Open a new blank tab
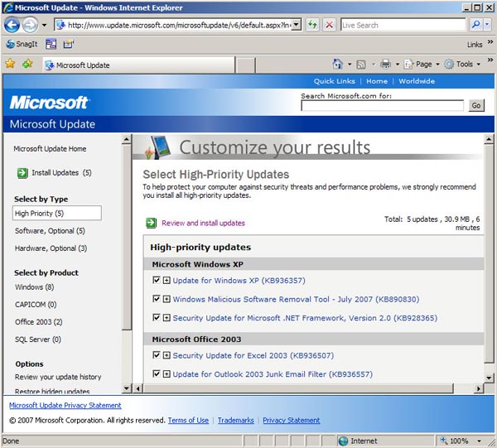 tap(245, 65)
